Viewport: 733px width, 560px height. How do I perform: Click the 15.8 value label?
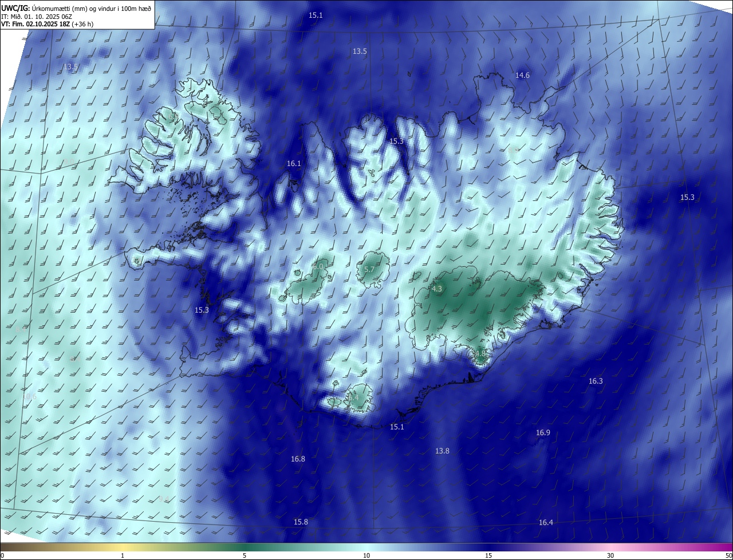(301, 522)
